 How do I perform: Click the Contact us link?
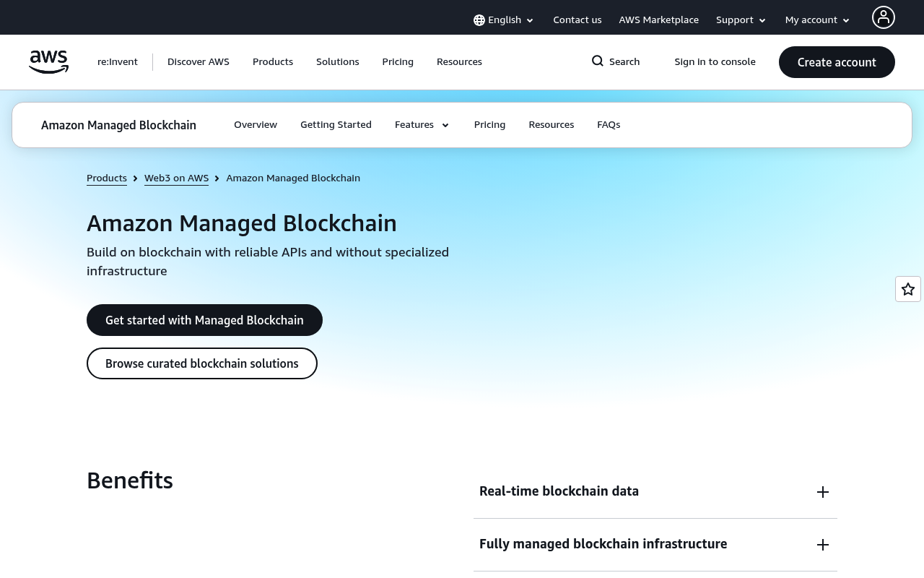[x=577, y=20]
